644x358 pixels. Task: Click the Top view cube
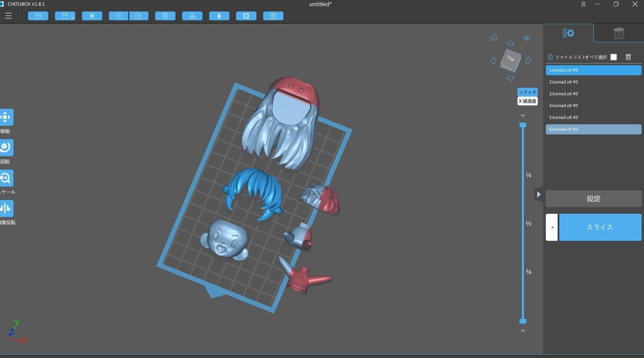[511, 60]
